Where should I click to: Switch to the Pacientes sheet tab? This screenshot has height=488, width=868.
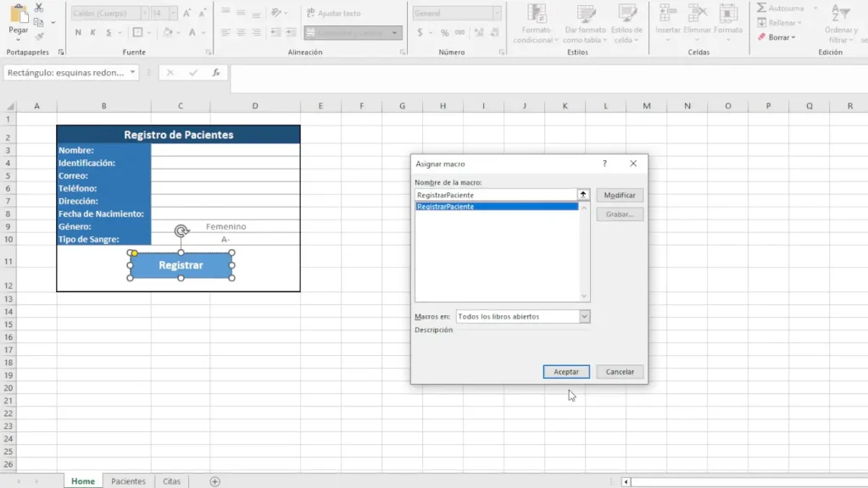(x=129, y=481)
